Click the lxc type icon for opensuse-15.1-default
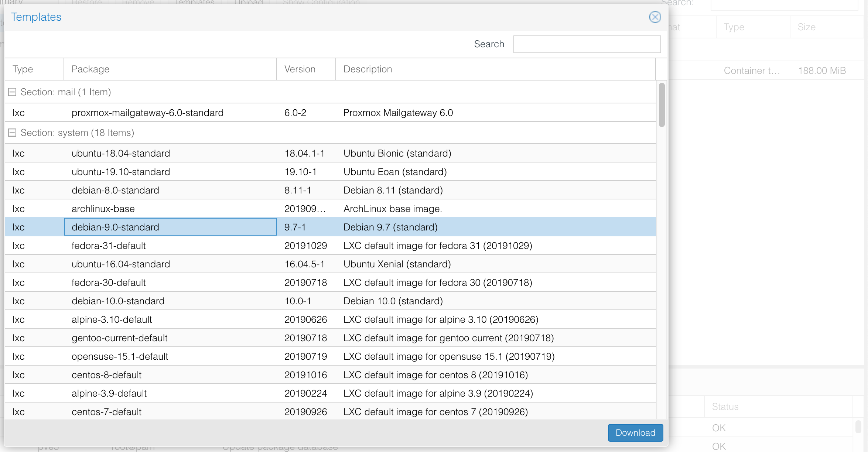Screen dimensions: 868x452 click(x=19, y=356)
